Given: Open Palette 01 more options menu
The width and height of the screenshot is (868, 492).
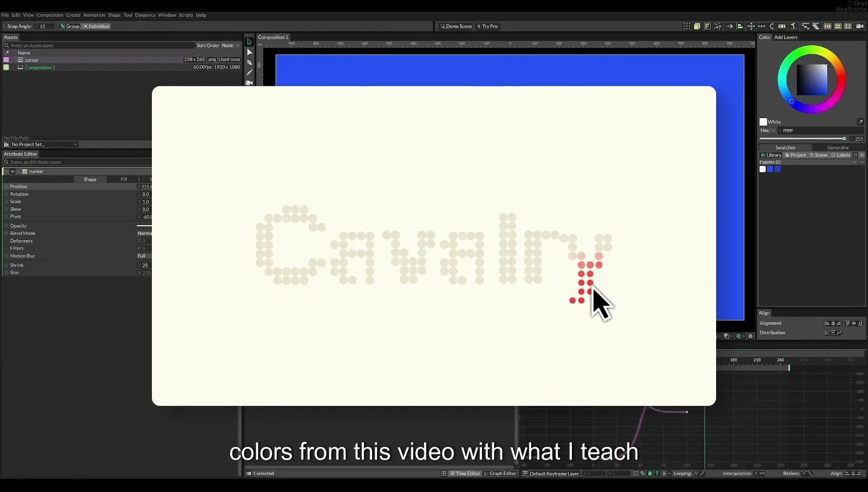Looking at the screenshot, I should tap(862, 162).
